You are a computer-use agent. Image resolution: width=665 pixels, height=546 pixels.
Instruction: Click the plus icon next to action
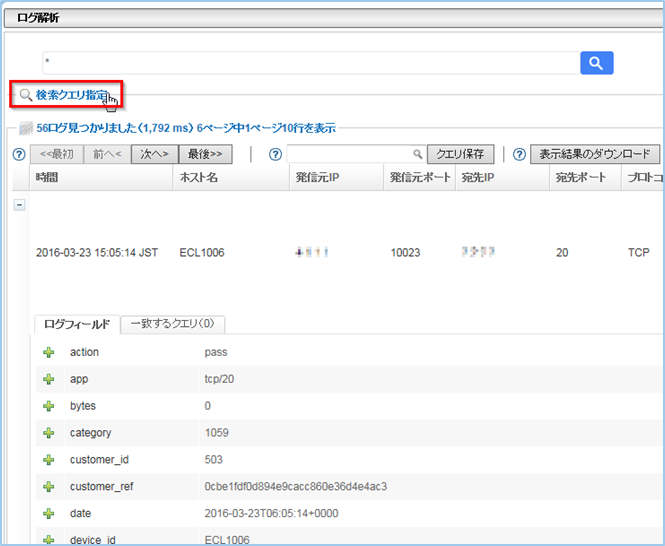pyautogui.click(x=48, y=352)
